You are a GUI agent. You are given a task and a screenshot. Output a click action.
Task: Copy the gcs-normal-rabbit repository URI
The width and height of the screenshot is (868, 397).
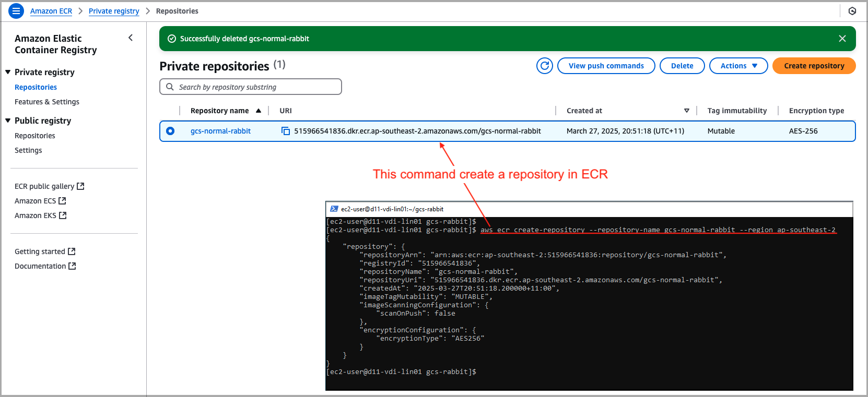pos(286,131)
